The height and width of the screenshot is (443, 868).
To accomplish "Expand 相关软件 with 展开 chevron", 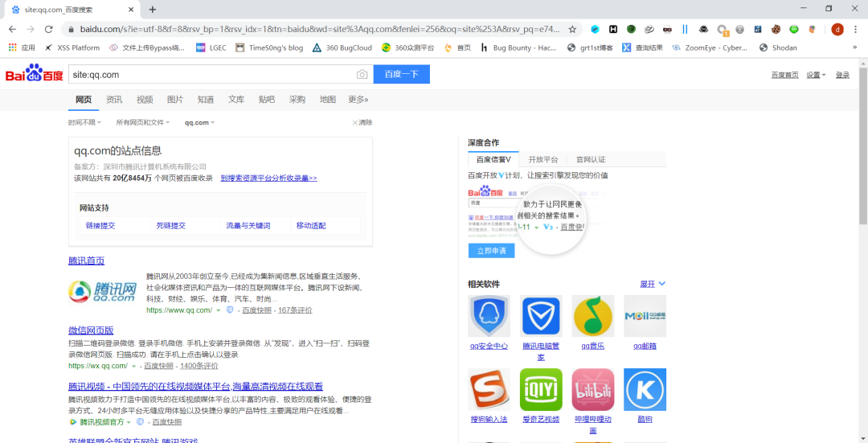I will (x=653, y=284).
